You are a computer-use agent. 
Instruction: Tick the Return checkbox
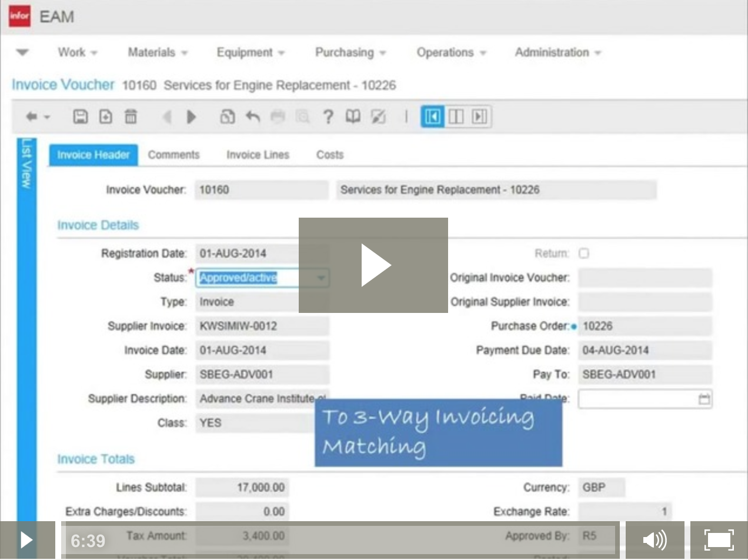tap(583, 254)
